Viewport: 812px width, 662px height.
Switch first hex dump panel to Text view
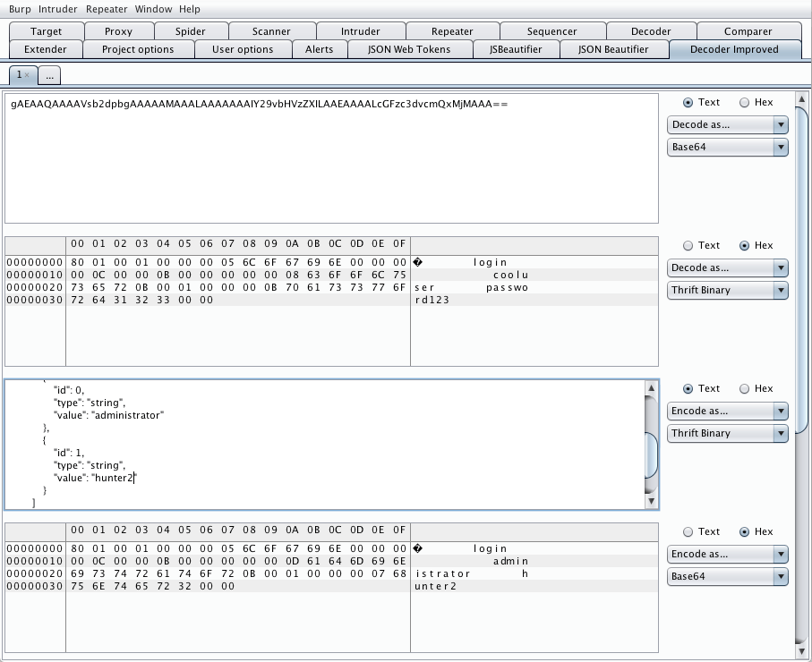688,245
